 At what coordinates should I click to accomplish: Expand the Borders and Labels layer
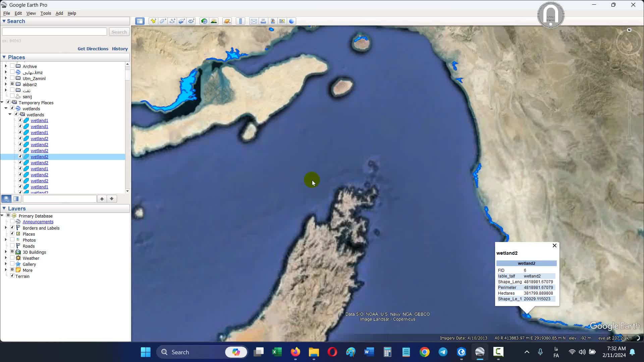(x=6, y=228)
